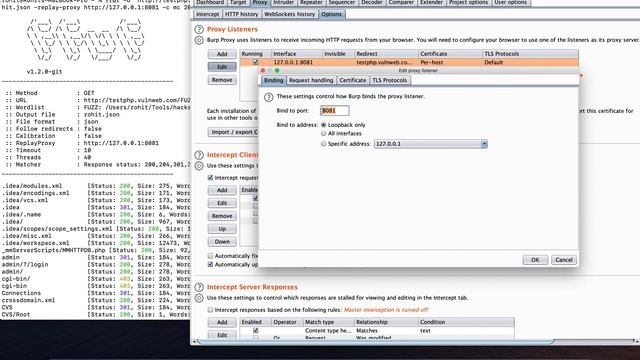
Task: Open the Project options main tab
Action: coord(468,2)
